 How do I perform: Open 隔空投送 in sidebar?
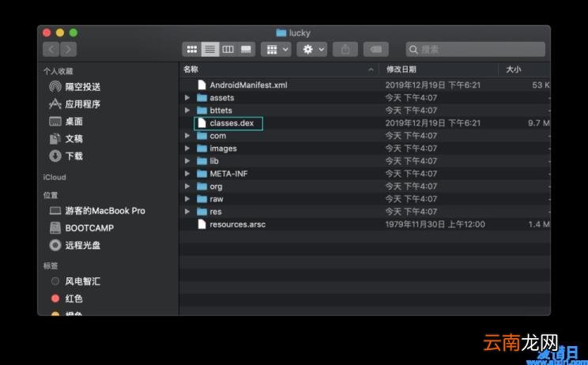pyautogui.click(x=74, y=87)
